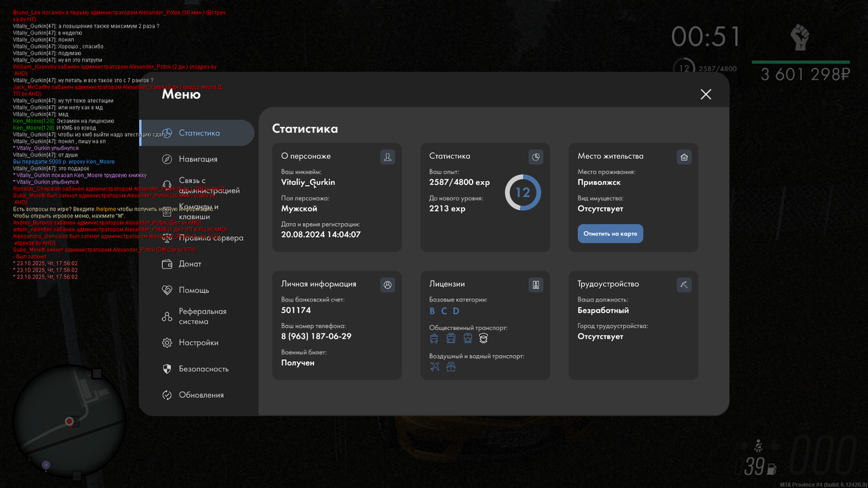
Task: Open the Статистика section in the menu
Action: [x=197, y=133]
